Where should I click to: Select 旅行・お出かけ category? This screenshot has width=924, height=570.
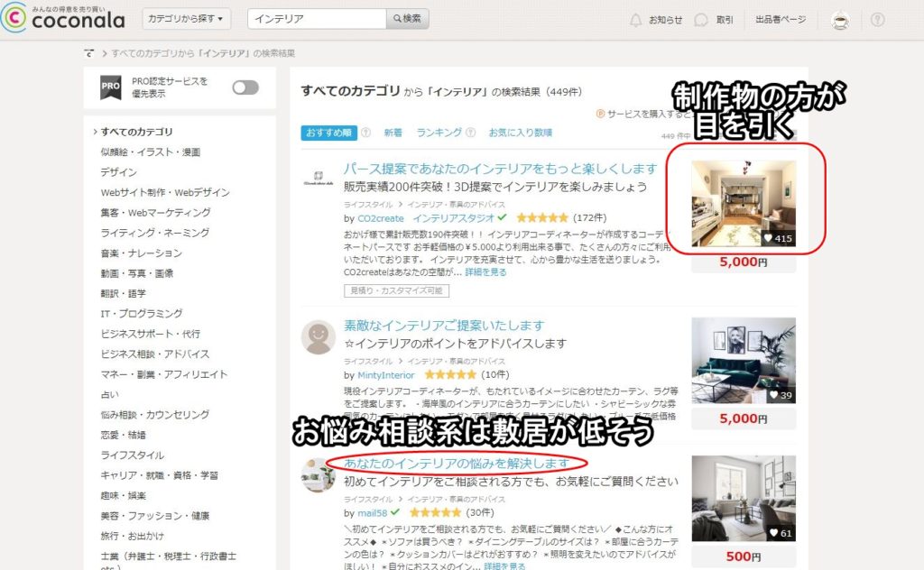point(133,536)
